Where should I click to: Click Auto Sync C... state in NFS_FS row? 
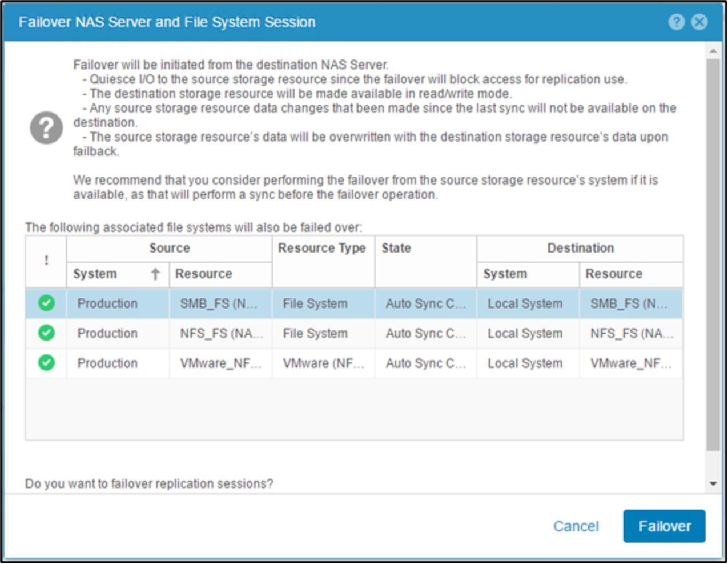point(425,333)
